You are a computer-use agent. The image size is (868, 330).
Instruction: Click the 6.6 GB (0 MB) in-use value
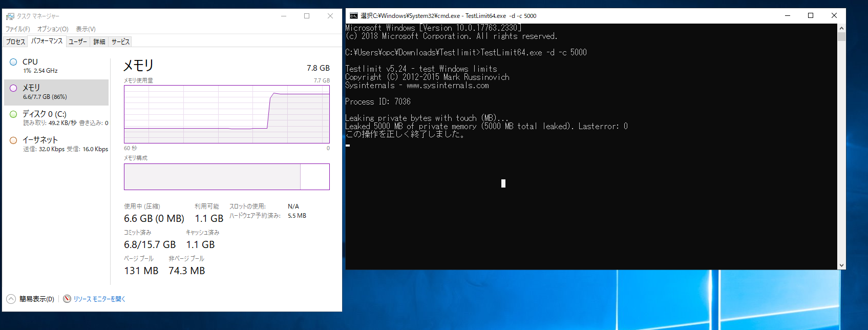click(x=154, y=219)
